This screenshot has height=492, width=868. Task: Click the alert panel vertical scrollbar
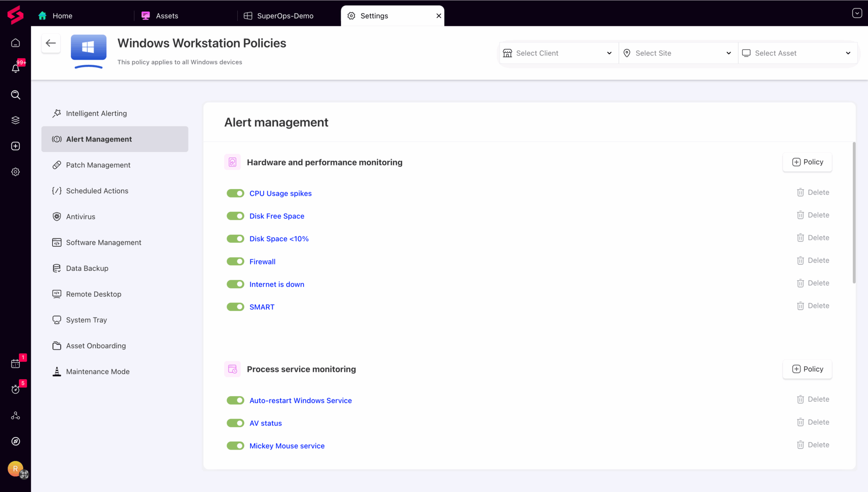point(854,213)
